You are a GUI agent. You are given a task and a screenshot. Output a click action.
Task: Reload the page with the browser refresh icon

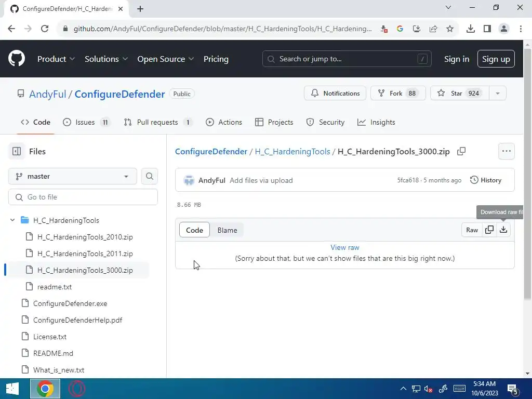45,29
